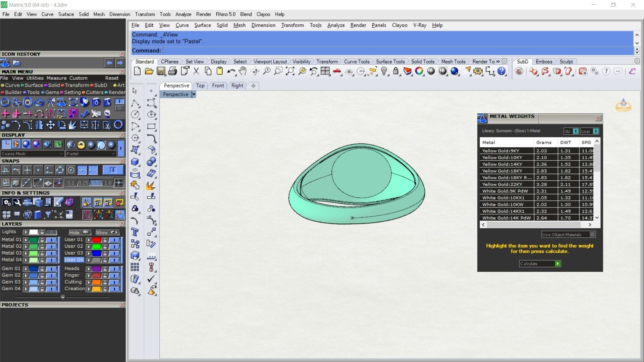
Task: Click the red color swatch of User 01
Action: (97, 240)
